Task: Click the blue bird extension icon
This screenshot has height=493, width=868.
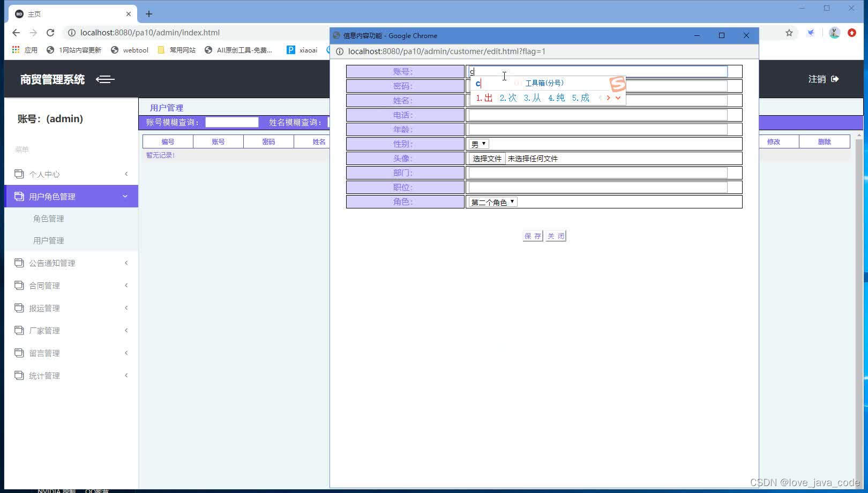Action: pos(811,33)
